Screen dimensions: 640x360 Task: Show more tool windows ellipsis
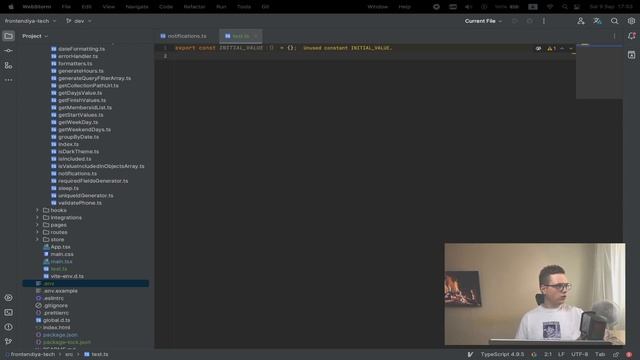(x=8, y=80)
